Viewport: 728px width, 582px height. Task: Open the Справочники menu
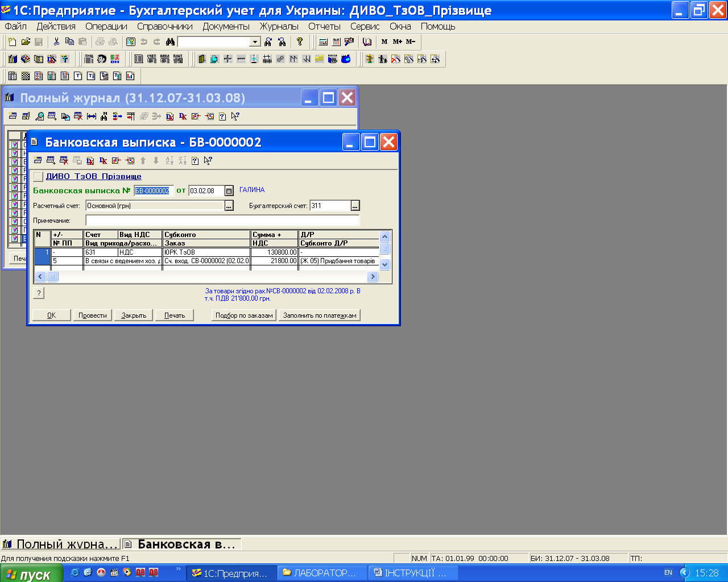tap(165, 26)
